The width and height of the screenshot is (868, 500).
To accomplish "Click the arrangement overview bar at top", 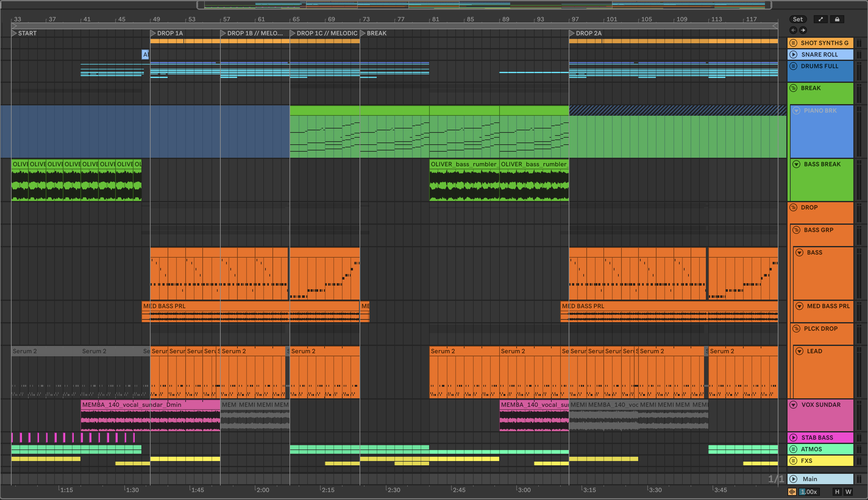I will 484,5.
